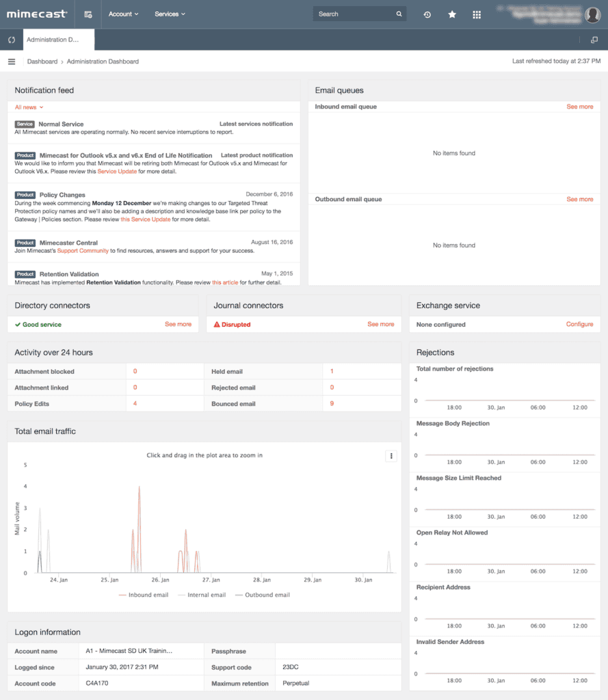Open See more for the Inbound email queue
This screenshot has width=608, height=700.
tap(579, 107)
